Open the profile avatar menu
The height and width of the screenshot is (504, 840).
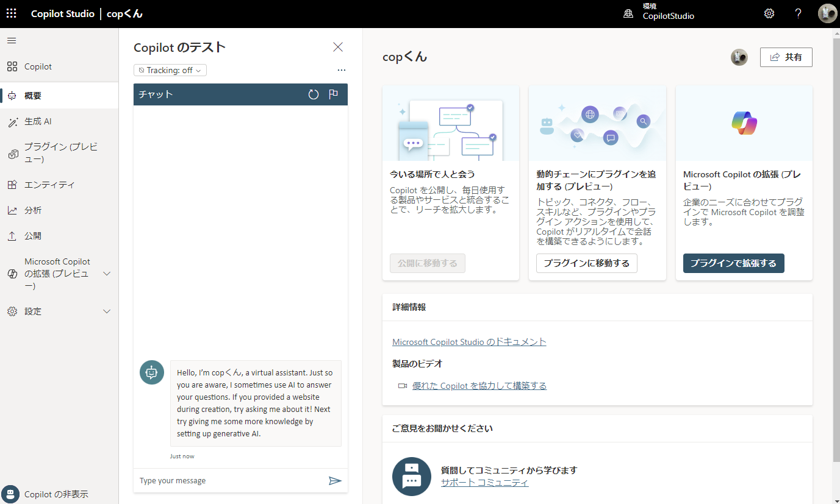pyautogui.click(x=827, y=13)
